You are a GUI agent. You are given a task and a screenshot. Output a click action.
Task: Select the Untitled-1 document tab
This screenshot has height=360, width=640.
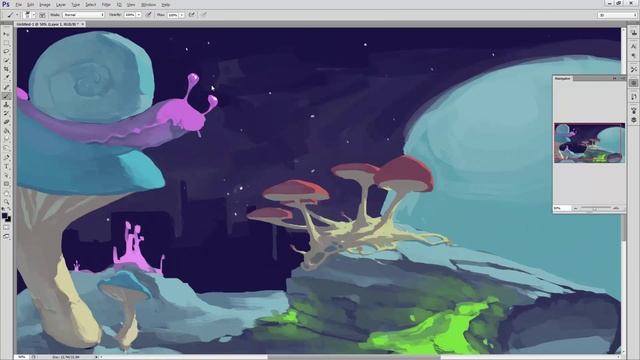48,24
